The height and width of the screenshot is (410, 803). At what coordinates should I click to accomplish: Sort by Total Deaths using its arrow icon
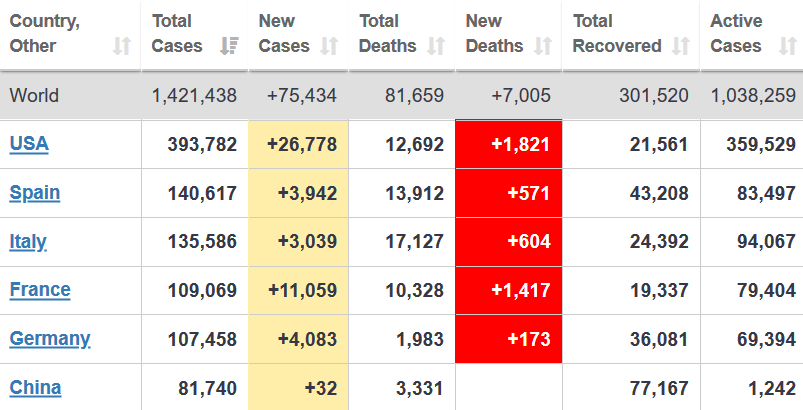[436, 46]
